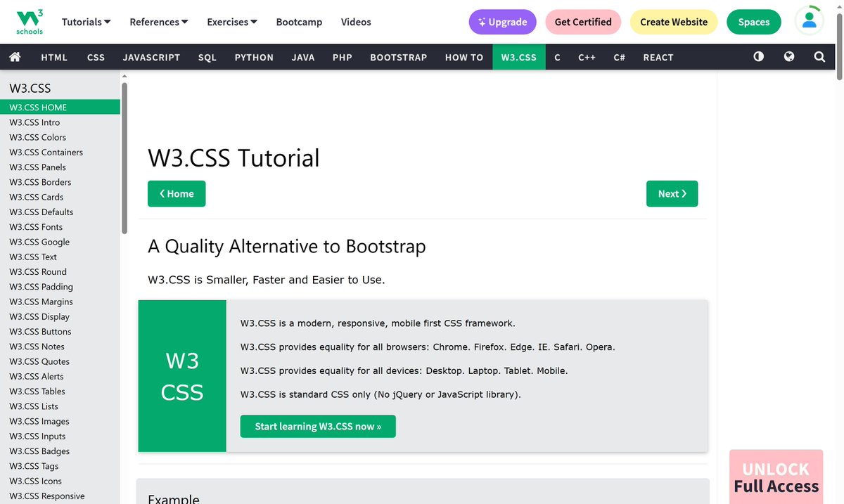The width and height of the screenshot is (844, 504).
Task: Open the Bootcamp link
Action: 299,22
